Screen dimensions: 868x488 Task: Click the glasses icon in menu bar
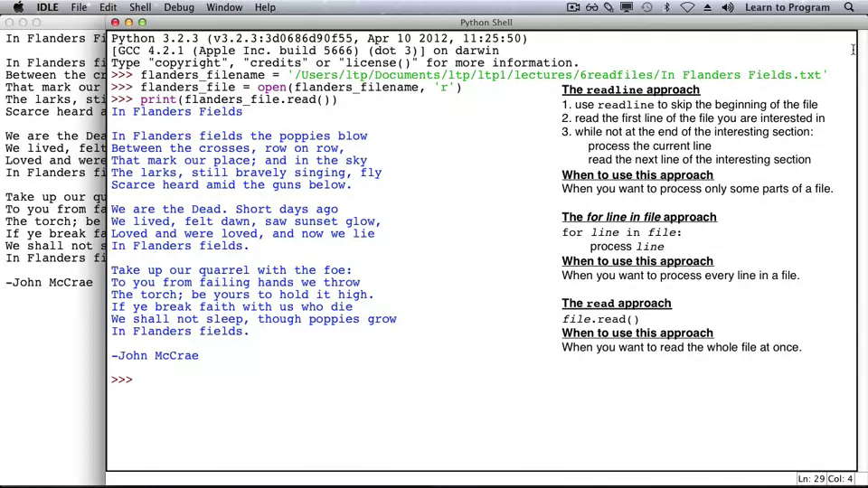coord(591,7)
